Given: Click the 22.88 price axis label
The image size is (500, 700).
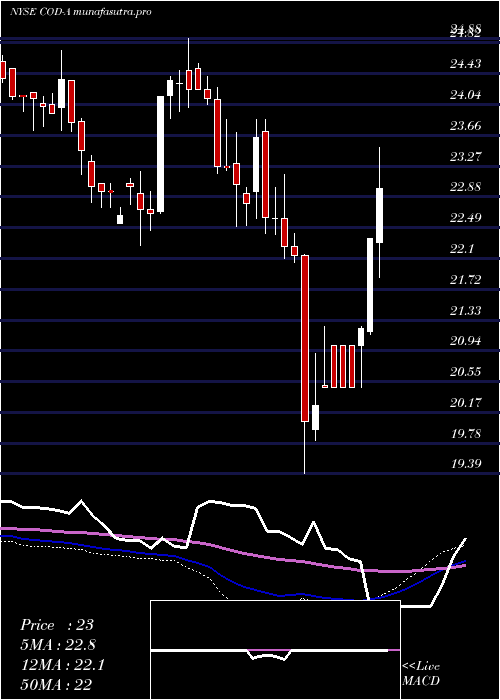Looking at the screenshot, I should tap(466, 187).
